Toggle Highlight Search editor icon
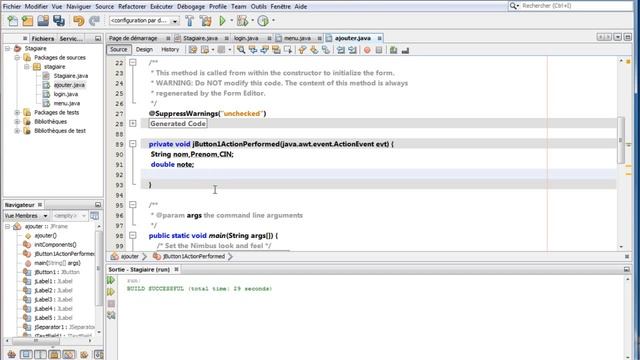 click(276, 50)
